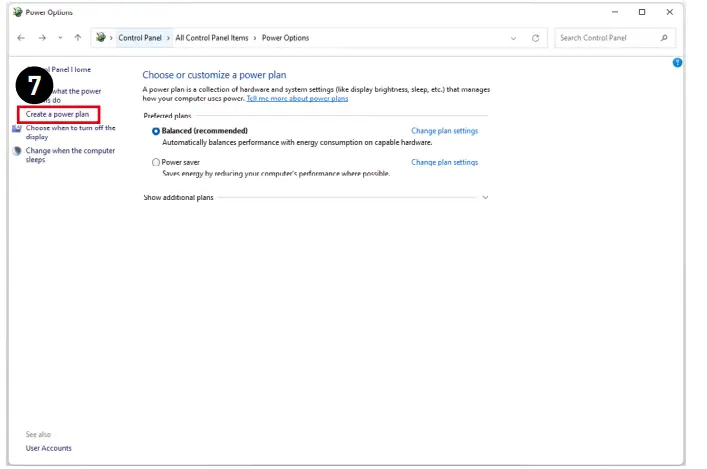Go up one level with the up arrow
This screenshot has height=469, width=707.
78,38
